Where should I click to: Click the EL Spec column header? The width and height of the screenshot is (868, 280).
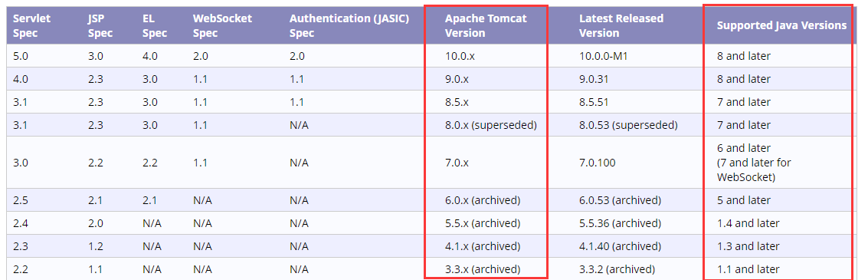(x=155, y=25)
